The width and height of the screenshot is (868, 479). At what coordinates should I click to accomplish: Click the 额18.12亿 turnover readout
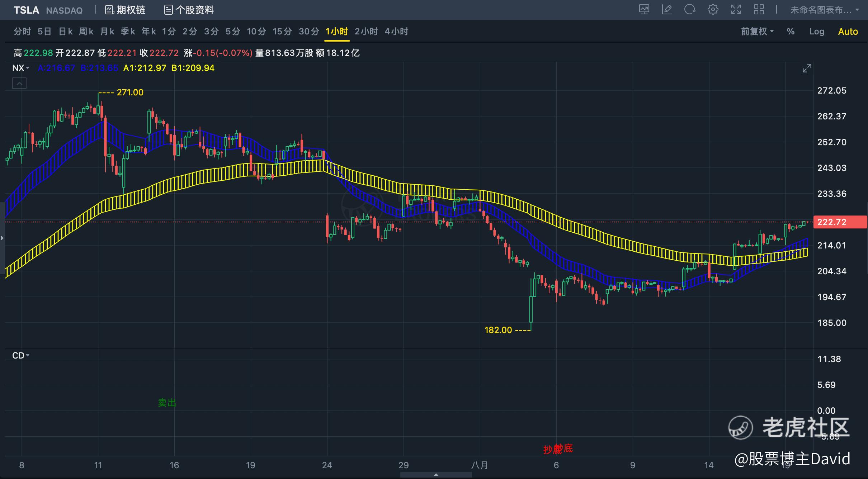(338, 53)
